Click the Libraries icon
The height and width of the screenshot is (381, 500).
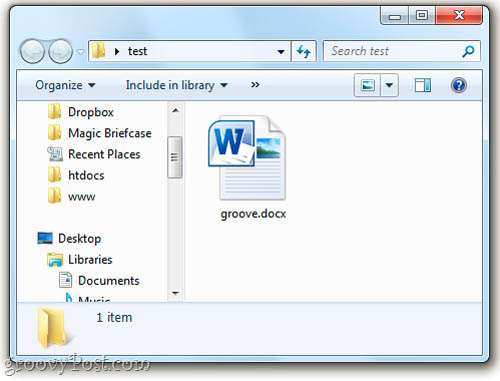[55, 260]
